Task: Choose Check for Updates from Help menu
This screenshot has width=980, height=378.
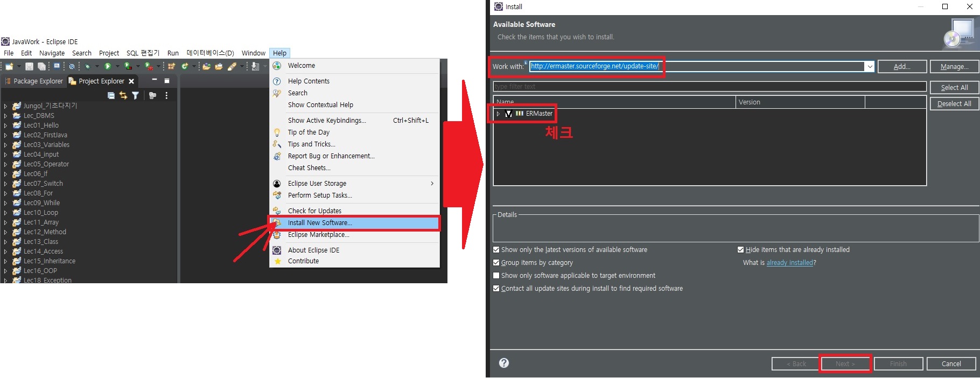Action: (x=354, y=211)
